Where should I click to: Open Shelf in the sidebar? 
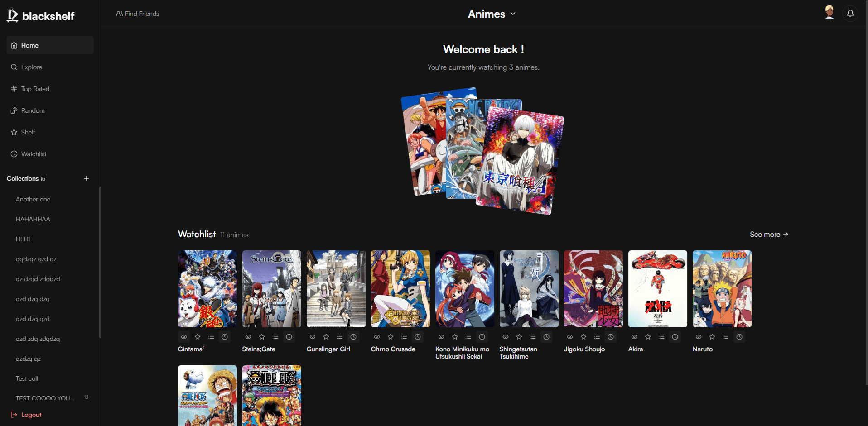[50, 132]
